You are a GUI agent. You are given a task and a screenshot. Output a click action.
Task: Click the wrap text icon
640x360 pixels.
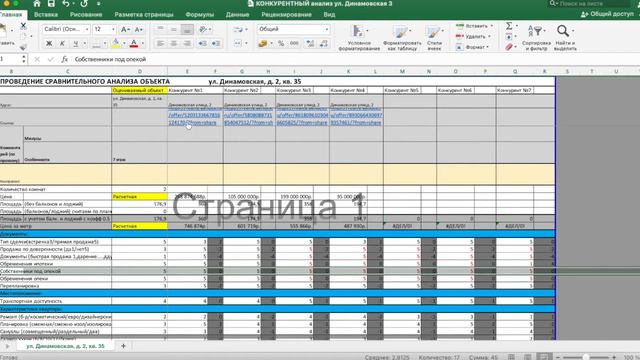[238, 29]
